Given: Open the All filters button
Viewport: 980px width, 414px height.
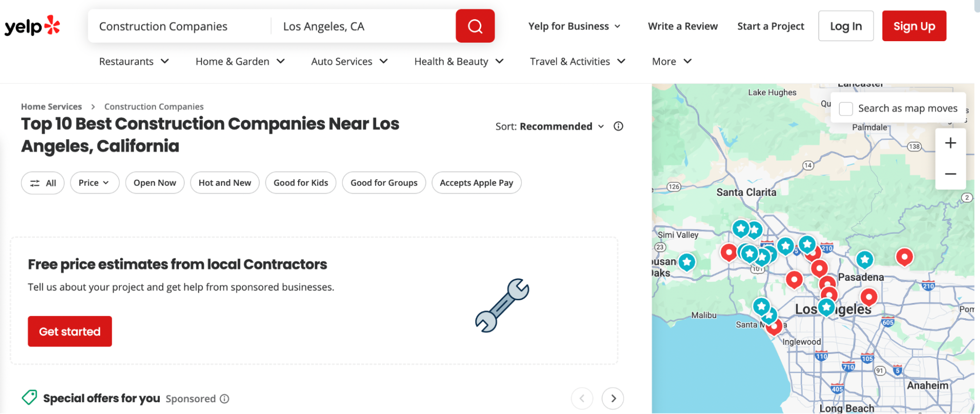Looking at the screenshot, I should (x=43, y=183).
